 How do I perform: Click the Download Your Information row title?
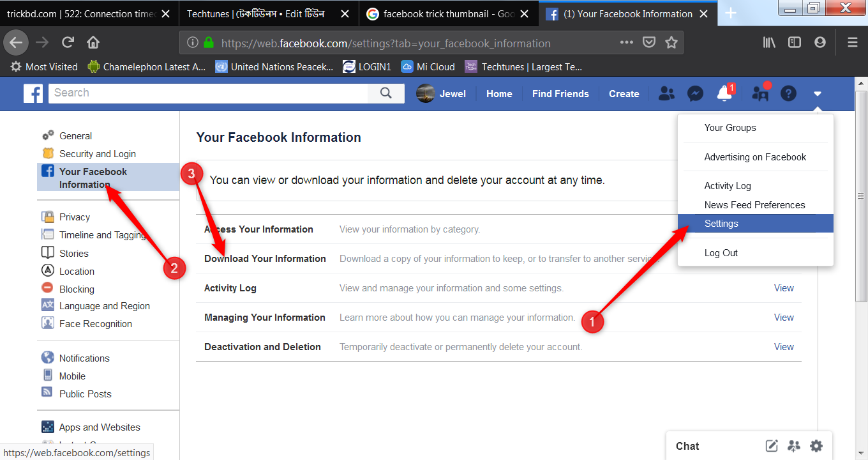(265, 259)
